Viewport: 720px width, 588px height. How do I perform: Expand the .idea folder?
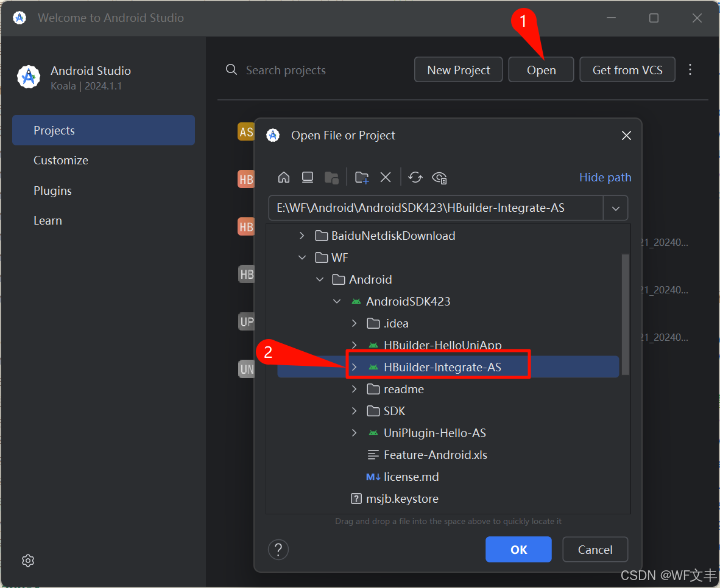tap(354, 323)
